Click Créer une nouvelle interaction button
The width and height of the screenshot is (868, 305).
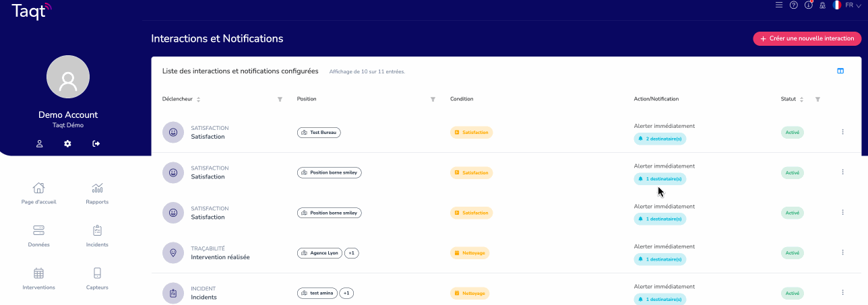click(807, 38)
